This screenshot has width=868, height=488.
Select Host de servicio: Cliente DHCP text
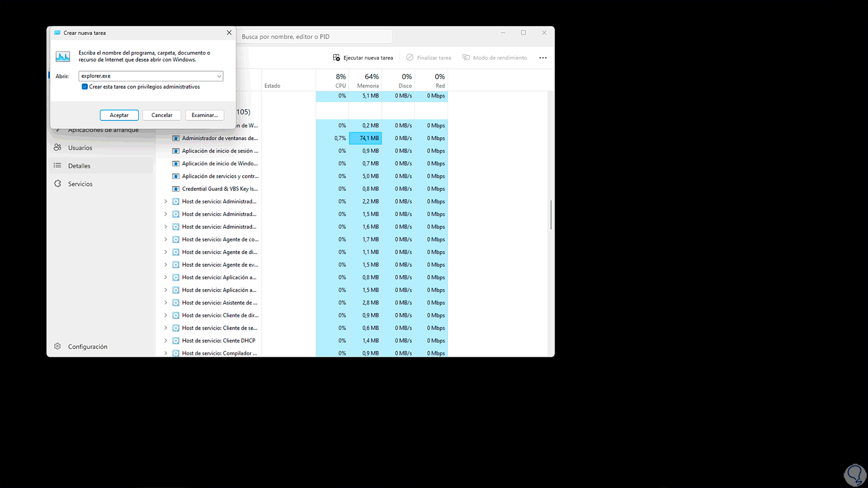[x=219, y=341]
